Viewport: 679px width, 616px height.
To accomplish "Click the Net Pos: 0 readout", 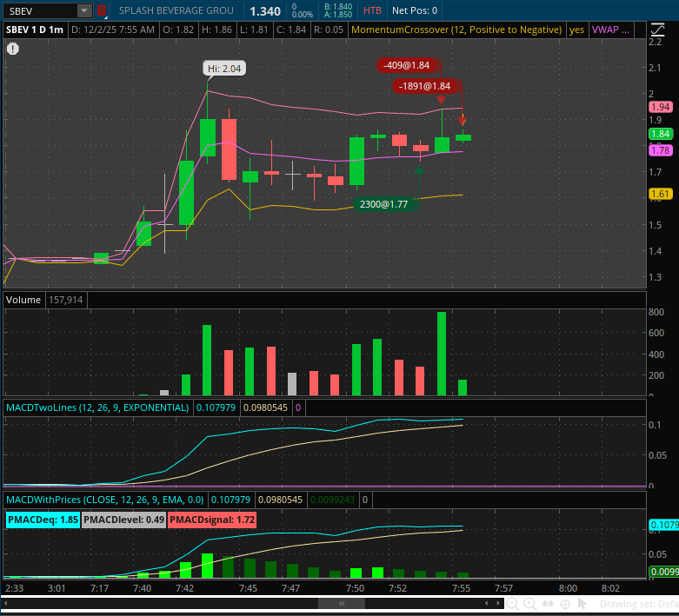I will pos(415,10).
